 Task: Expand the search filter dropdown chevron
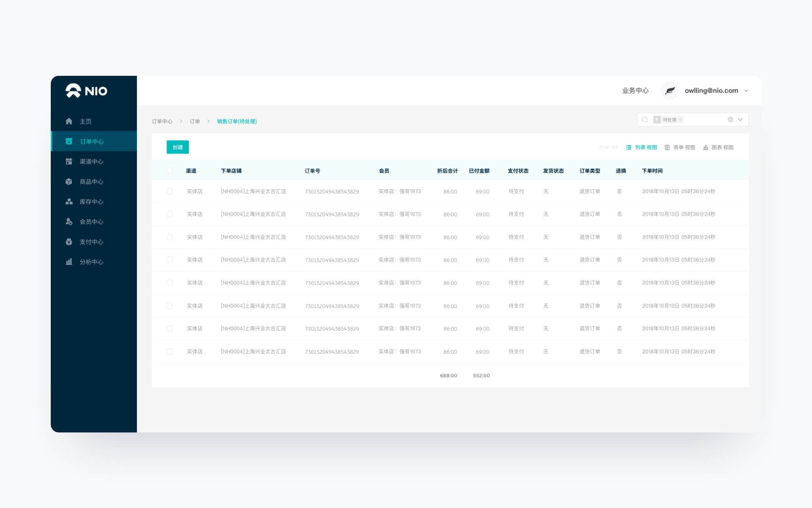[x=740, y=120]
